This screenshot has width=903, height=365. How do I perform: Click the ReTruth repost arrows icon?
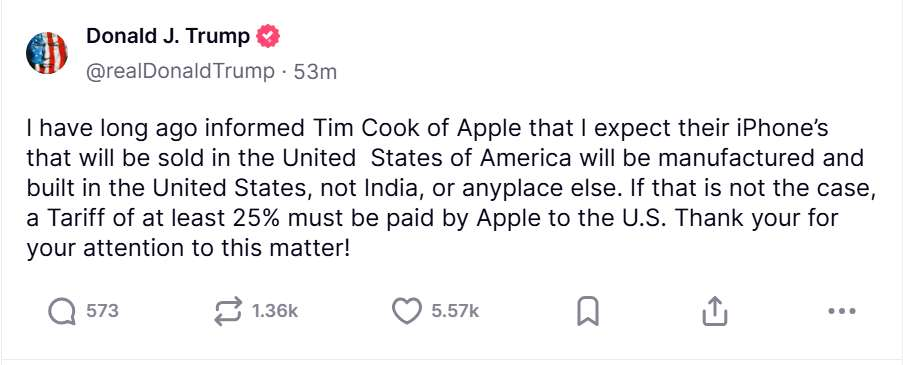tap(229, 312)
